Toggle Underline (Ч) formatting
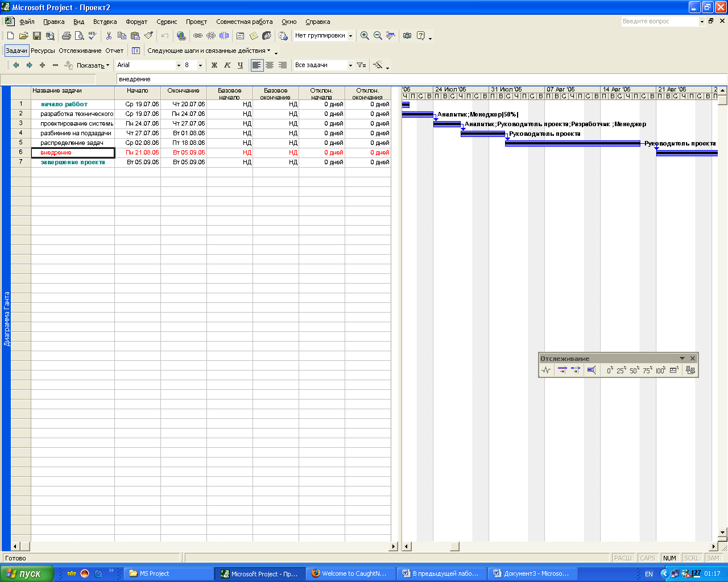 pos(241,65)
